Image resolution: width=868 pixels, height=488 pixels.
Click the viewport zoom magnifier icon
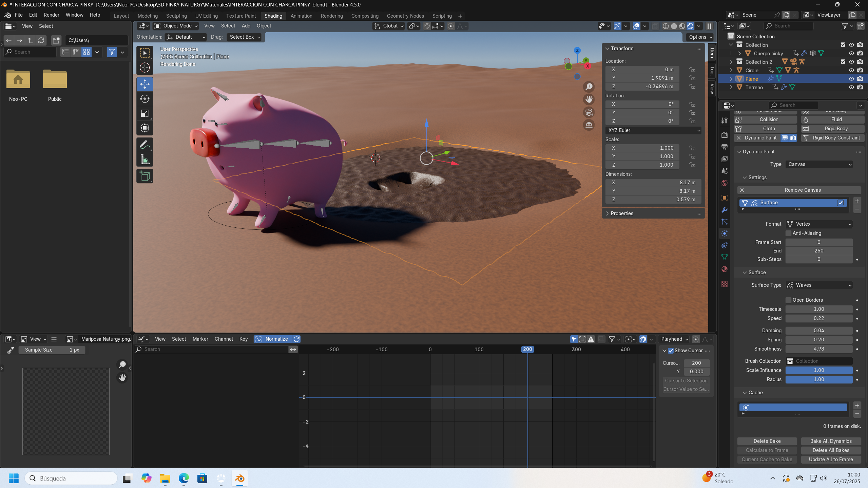[589, 87]
